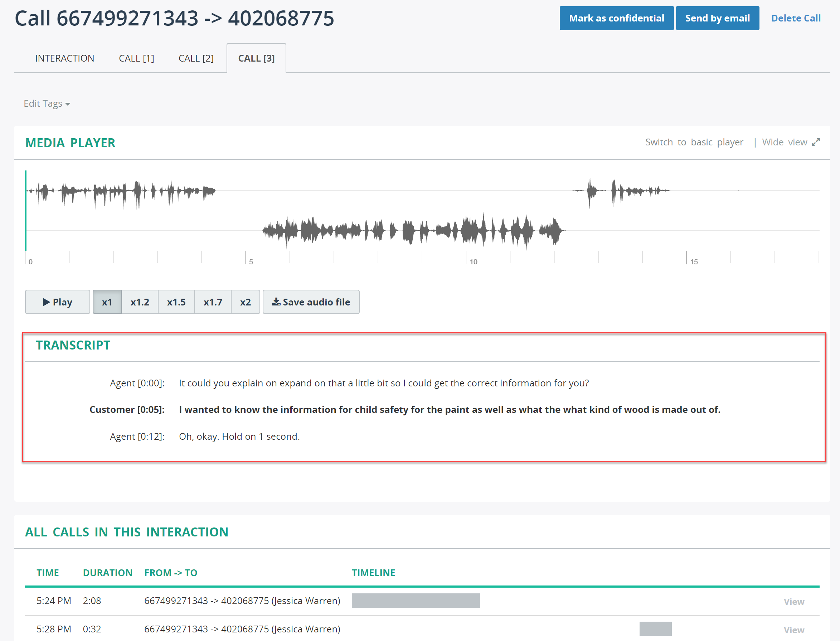
Task: Click the 0:32 duration cell
Action: tap(92, 629)
